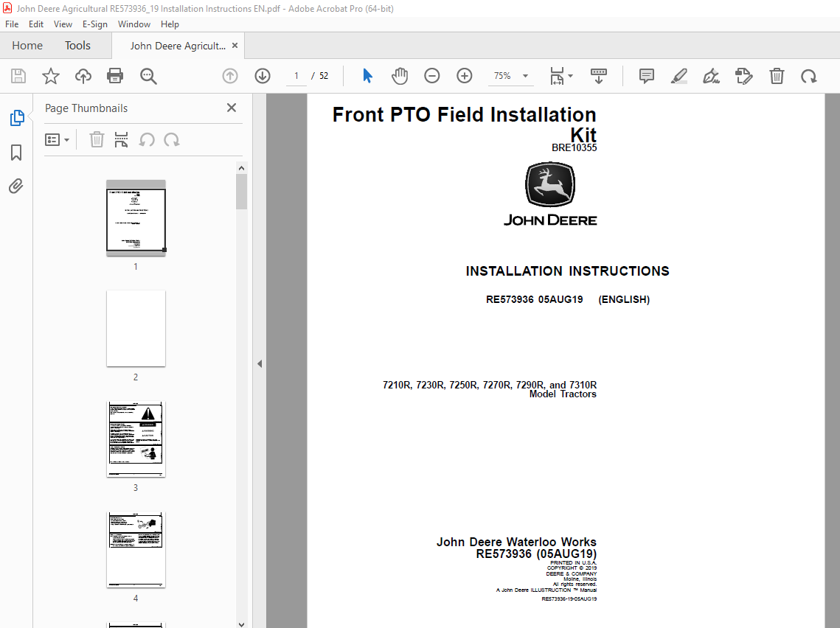
Task: Activate the Hand pan tool
Action: (400, 76)
